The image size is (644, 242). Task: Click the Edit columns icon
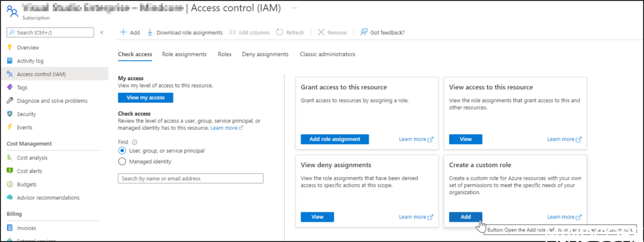[233, 33]
